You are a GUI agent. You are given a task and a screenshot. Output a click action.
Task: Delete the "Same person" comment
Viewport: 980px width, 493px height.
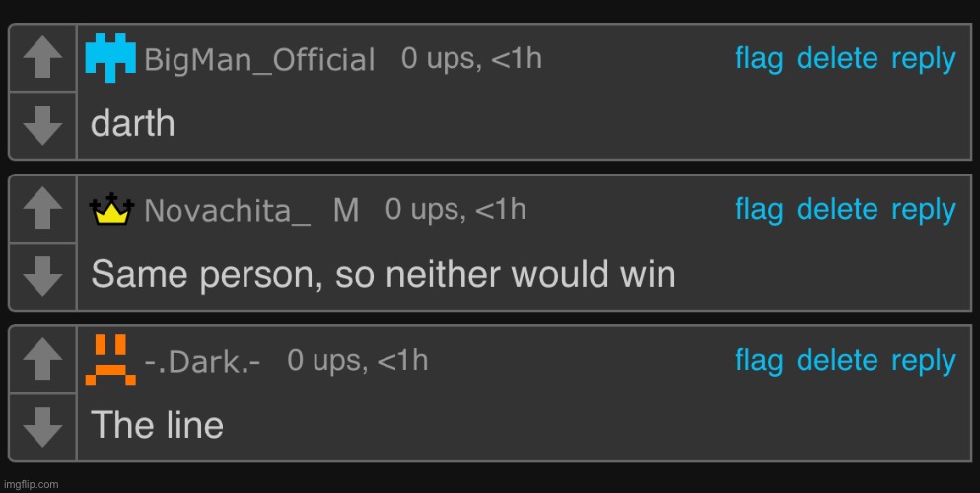point(837,210)
